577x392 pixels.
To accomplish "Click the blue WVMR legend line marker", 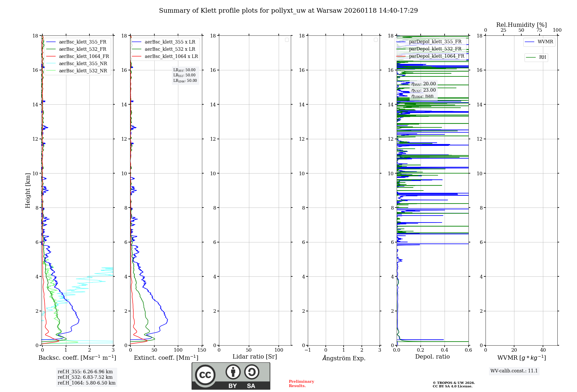I will (529, 42).
